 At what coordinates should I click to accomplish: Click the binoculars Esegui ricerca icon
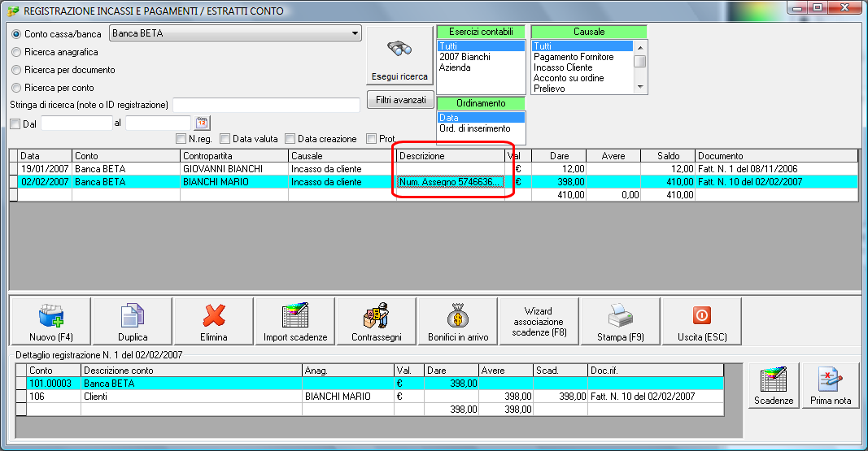pyautogui.click(x=399, y=50)
